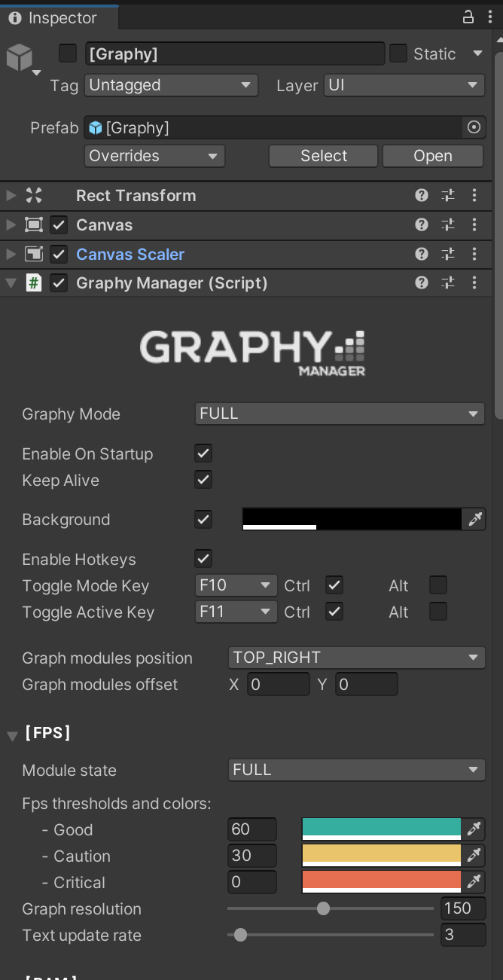The height and width of the screenshot is (980, 503).
Task: Open the Graphy Mode dropdown
Action: (x=340, y=414)
